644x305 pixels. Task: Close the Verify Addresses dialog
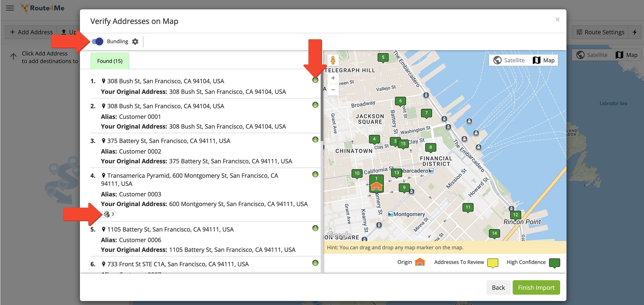pyautogui.click(x=557, y=19)
